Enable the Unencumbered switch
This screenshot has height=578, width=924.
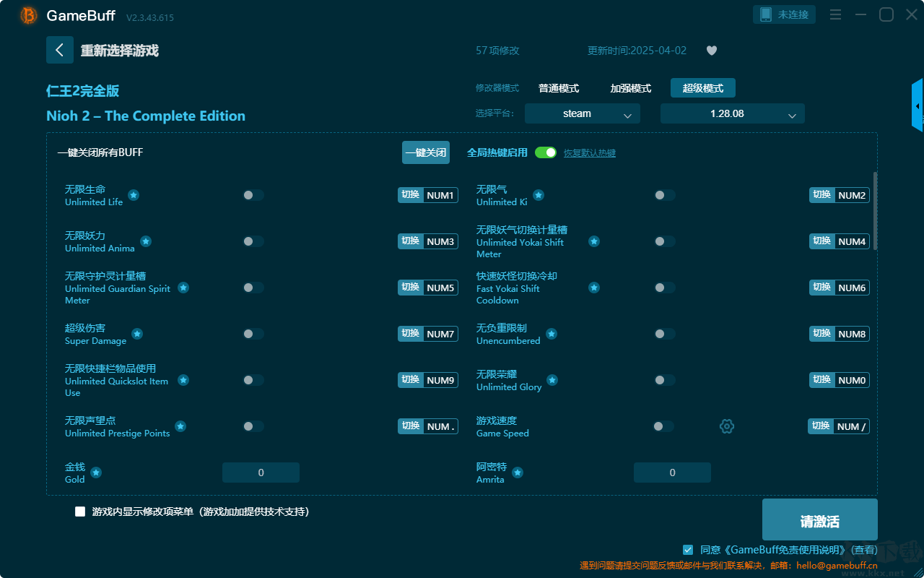[x=665, y=334]
